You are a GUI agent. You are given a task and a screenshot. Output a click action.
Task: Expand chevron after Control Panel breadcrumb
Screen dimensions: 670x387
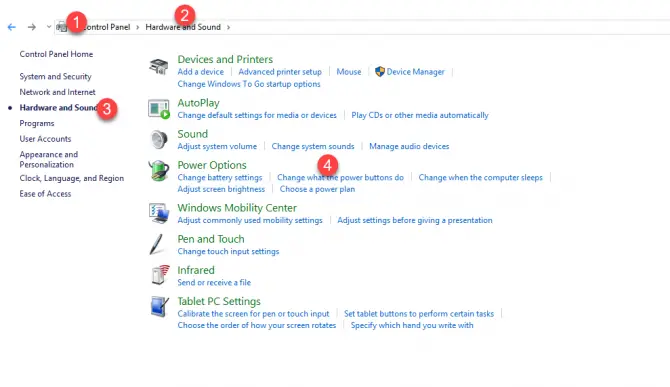pyautogui.click(x=138, y=27)
